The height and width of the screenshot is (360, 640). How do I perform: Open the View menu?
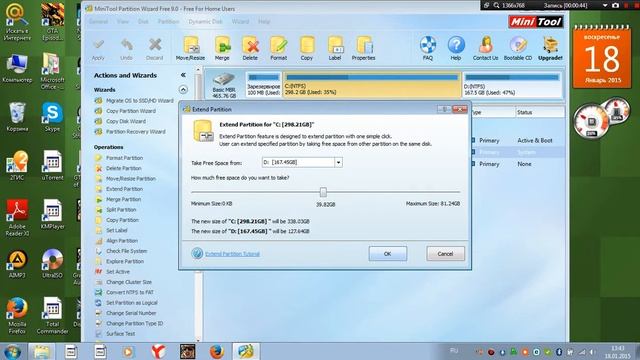coord(123,22)
